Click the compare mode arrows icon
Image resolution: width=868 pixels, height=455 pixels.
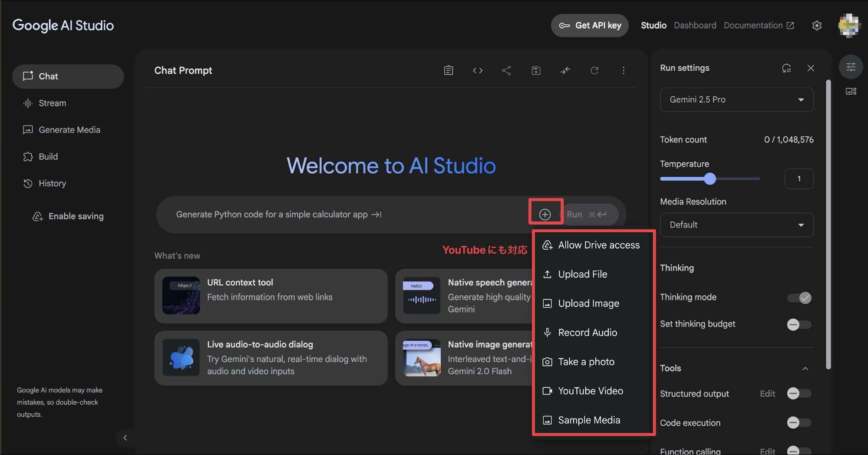pos(565,70)
